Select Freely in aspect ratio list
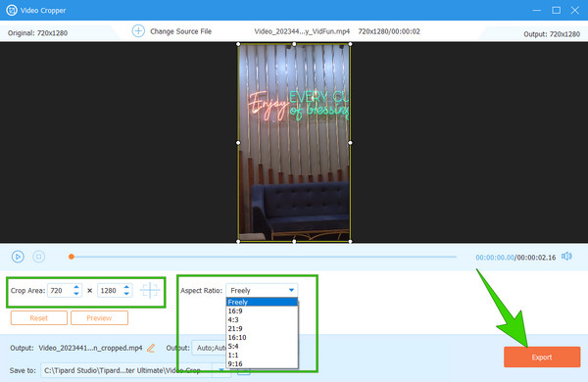 (x=262, y=302)
